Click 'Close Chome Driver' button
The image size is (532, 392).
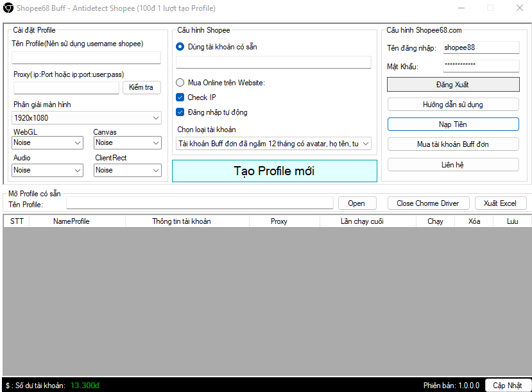(x=429, y=203)
